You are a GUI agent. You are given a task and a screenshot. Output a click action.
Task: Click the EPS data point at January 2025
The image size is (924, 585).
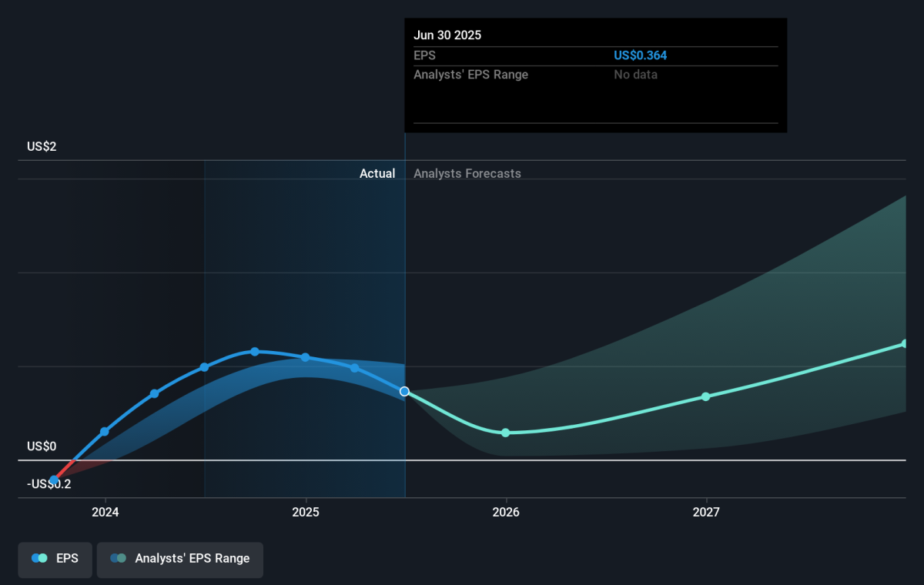[306, 357]
